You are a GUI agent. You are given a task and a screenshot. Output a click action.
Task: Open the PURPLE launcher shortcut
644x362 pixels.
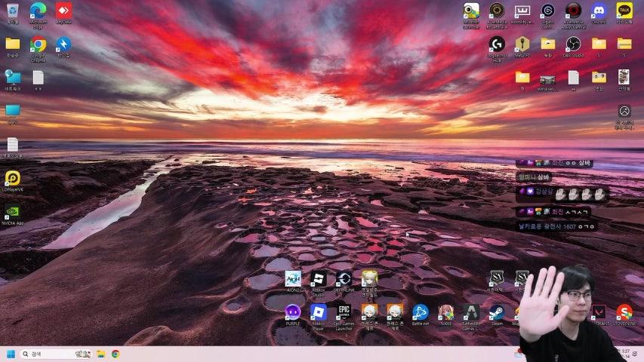[293, 311]
